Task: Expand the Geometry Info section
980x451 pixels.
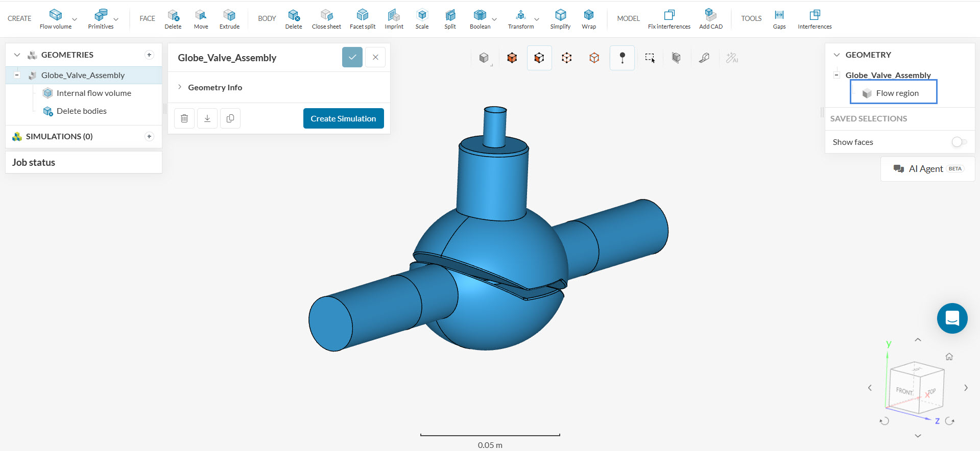Action: tap(180, 87)
